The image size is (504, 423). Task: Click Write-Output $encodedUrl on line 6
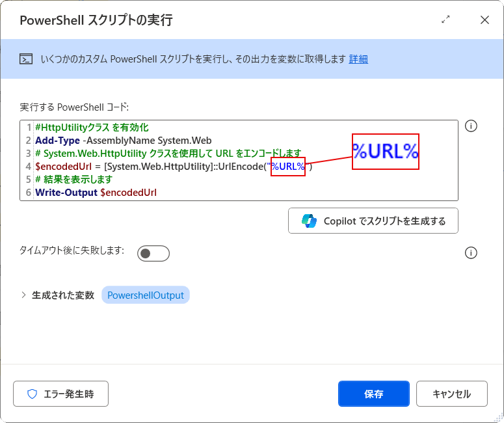96,193
